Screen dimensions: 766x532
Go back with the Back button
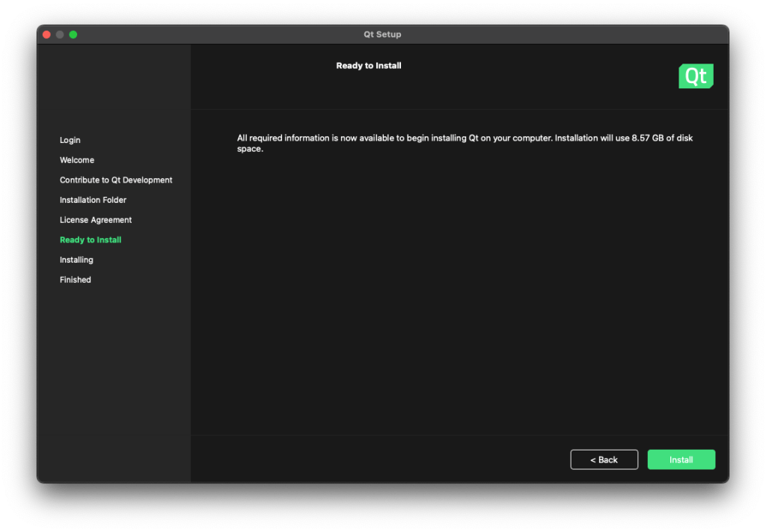click(x=604, y=459)
